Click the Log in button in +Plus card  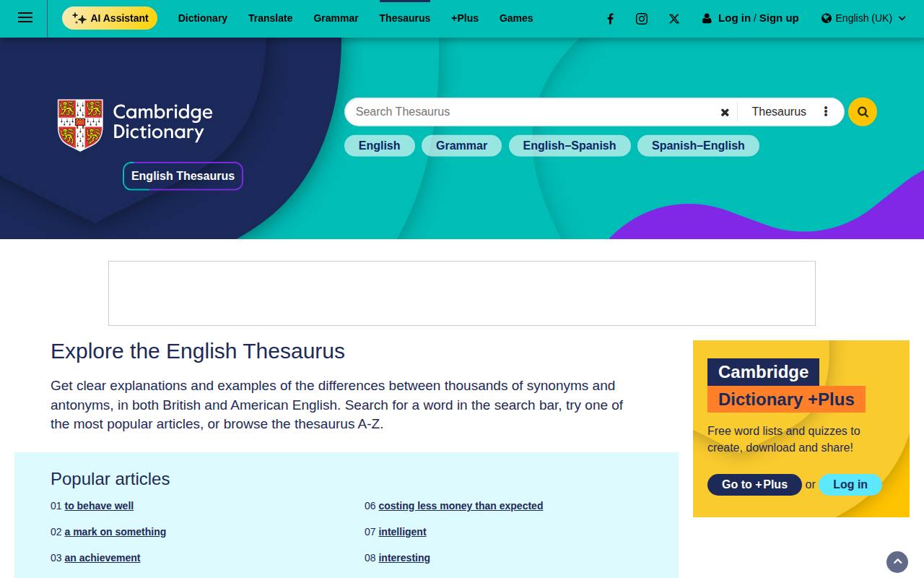click(x=850, y=485)
